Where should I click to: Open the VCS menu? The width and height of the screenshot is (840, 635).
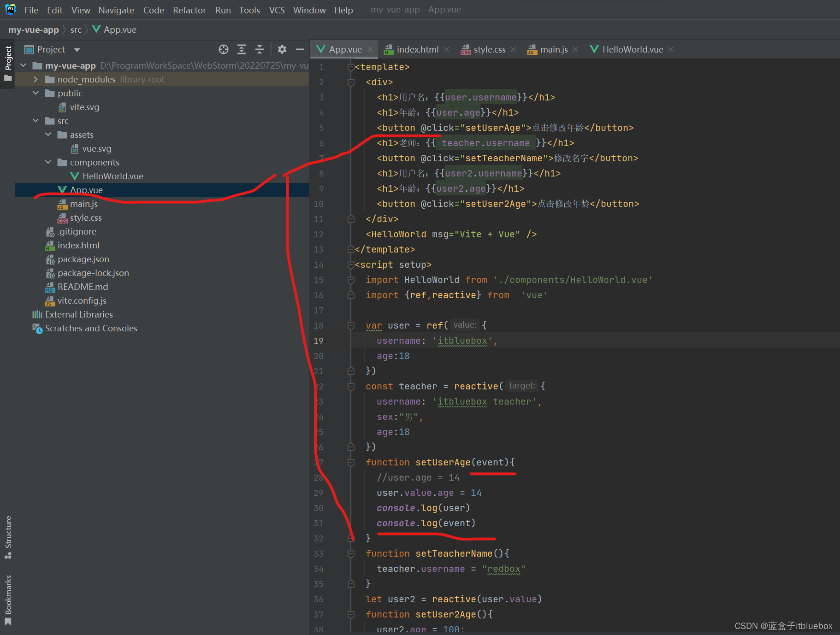pos(277,10)
